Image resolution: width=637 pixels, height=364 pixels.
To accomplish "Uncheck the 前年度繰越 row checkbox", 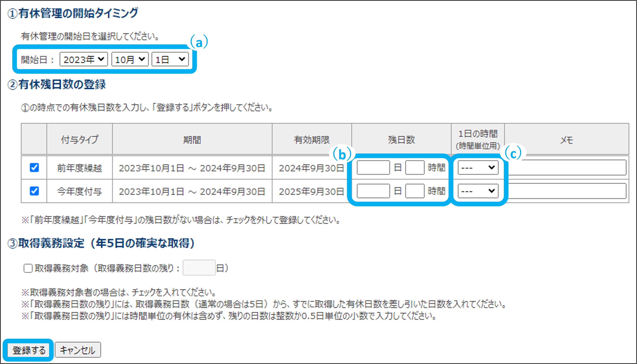I will [x=34, y=168].
